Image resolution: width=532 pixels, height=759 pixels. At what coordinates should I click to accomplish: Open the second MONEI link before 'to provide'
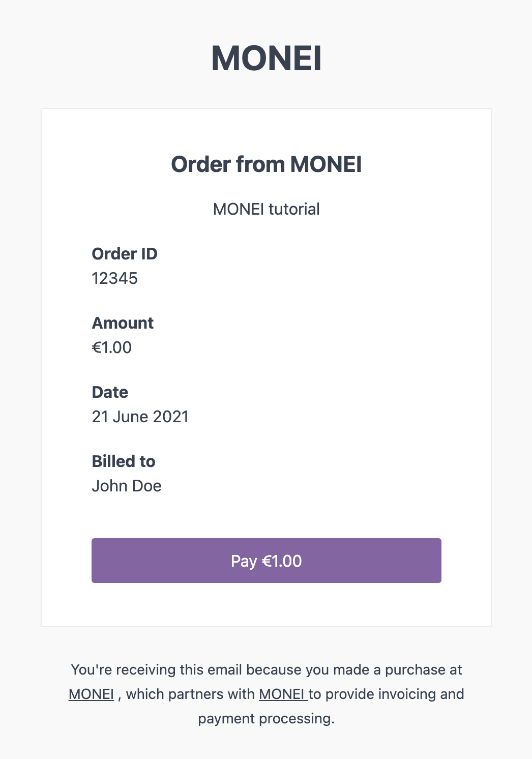click(283, 694)
